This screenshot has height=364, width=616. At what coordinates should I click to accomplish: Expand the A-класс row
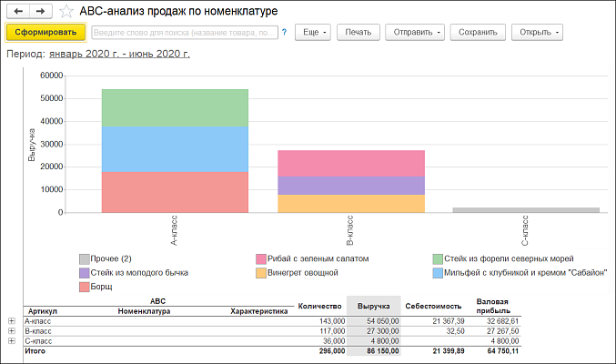[x=11, y=321]
